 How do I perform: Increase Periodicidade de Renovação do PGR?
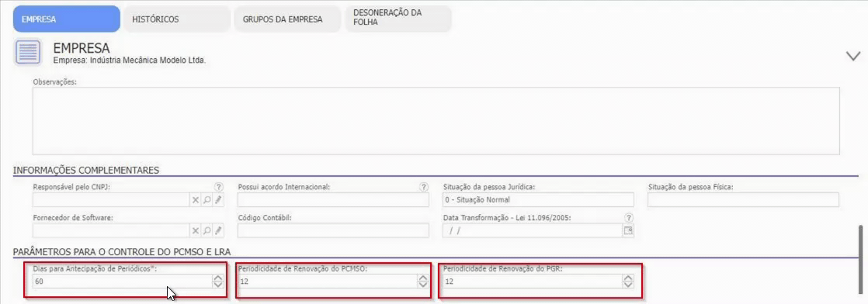pyautogui.click(x=628, y=278)
